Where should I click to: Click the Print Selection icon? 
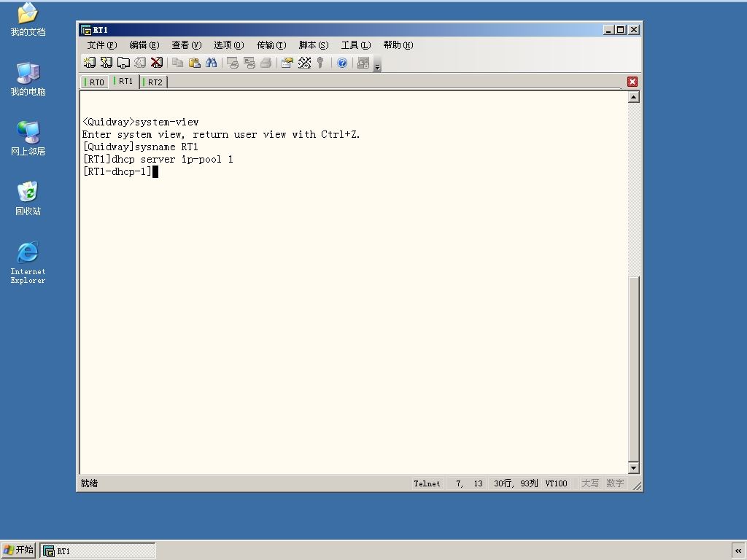(249, 63)
